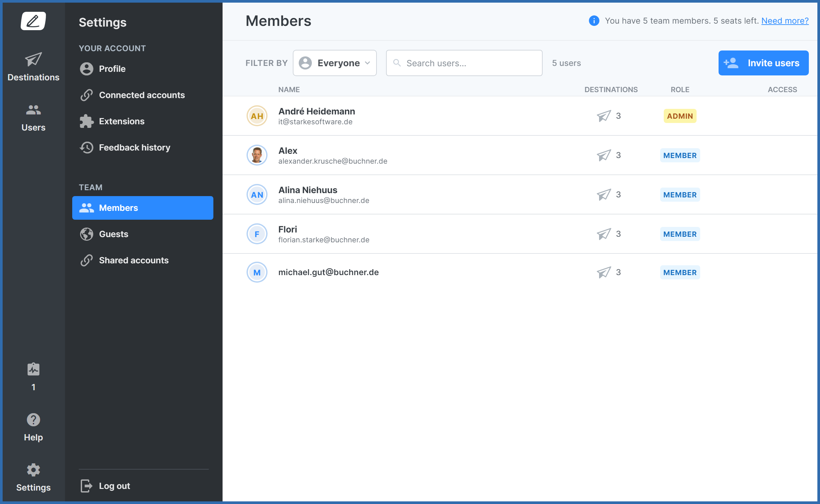
Task: Click Log out
Action: tap(114, 486)
